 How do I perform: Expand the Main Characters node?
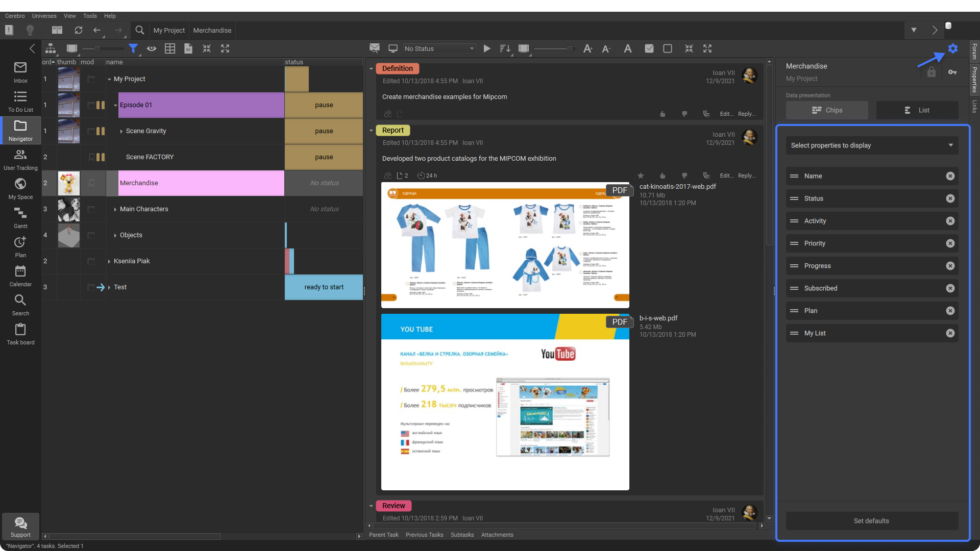click(x=115, y=209)
